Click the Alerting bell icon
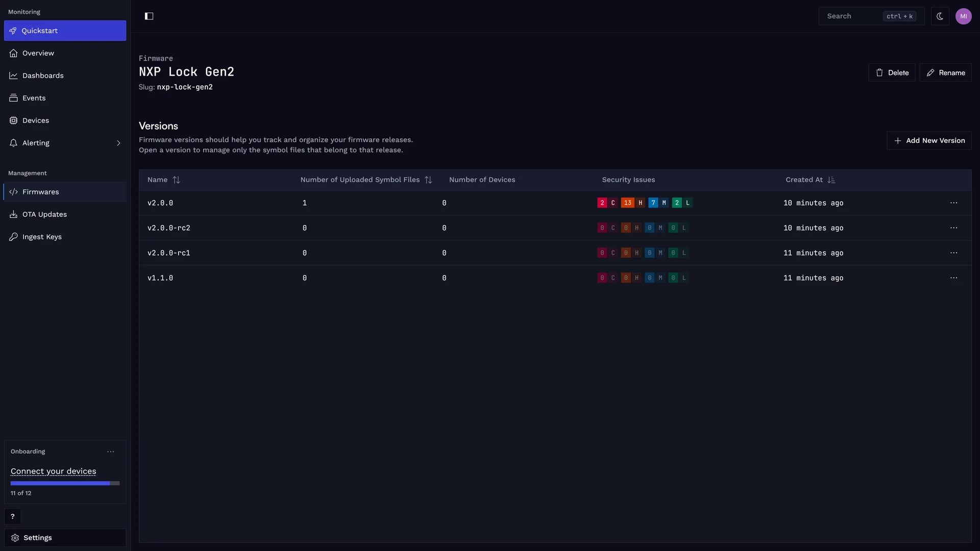 (x=13, y=143)
